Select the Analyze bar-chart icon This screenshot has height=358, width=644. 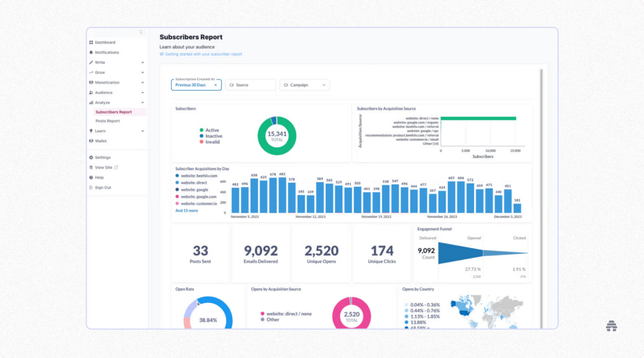(x=91, y=102)
